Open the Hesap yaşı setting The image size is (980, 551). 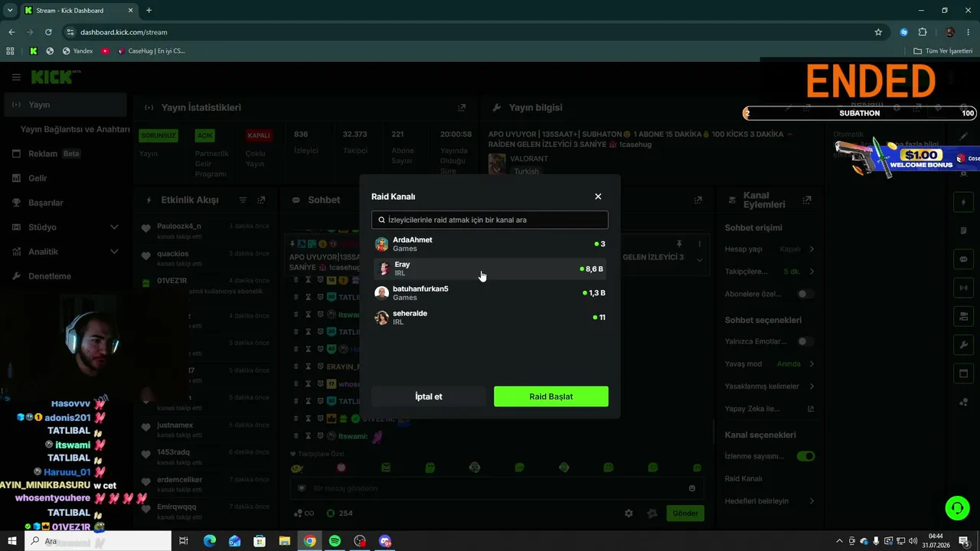(x=769, y=249)
